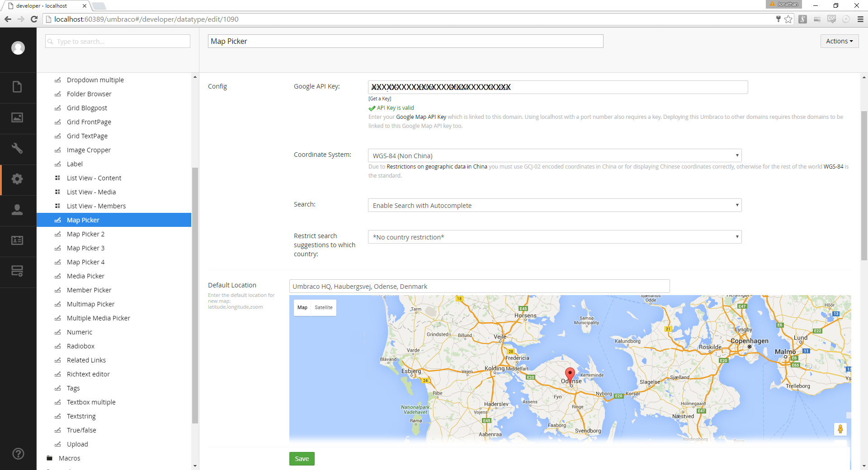Open the Coordinate System dropdown
868x470 pixels.
[x=555, y=156]
